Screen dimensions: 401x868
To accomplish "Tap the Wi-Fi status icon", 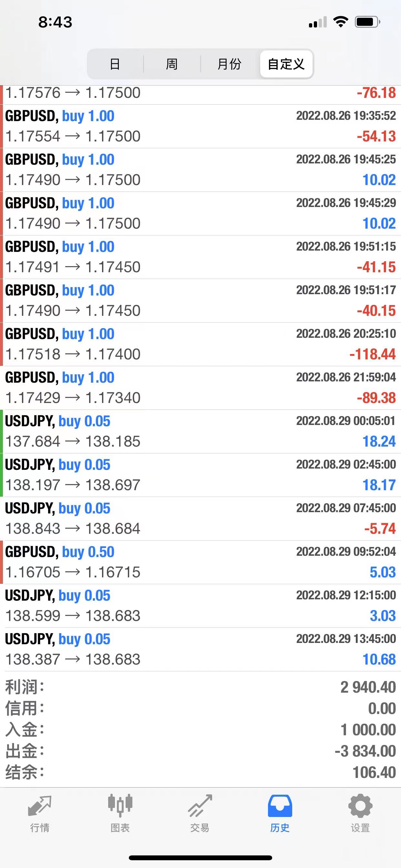I will (x=340, y=22).
